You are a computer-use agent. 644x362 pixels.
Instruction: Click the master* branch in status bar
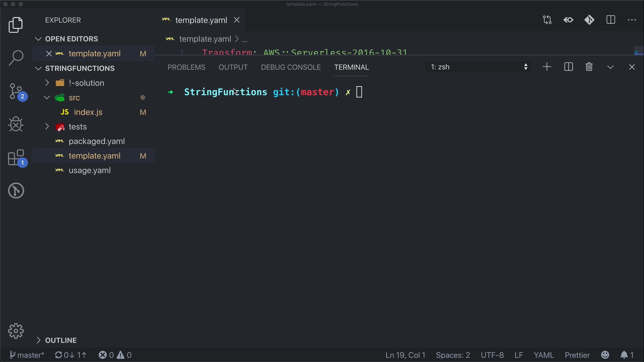(x=27, y=355)
